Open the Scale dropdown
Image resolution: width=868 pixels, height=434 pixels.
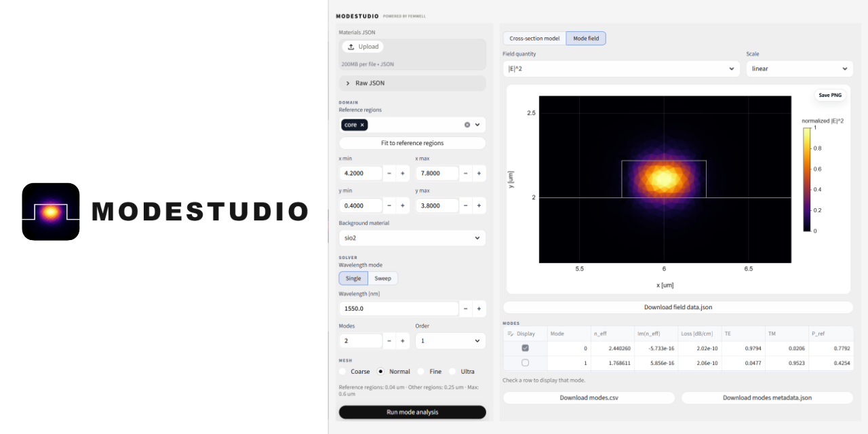[x=800, y=68]
